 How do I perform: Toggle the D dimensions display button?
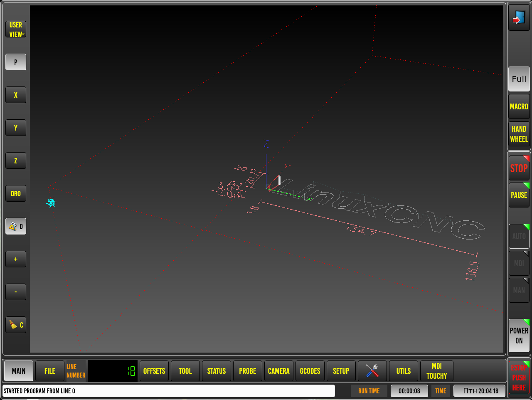(16, 226)
